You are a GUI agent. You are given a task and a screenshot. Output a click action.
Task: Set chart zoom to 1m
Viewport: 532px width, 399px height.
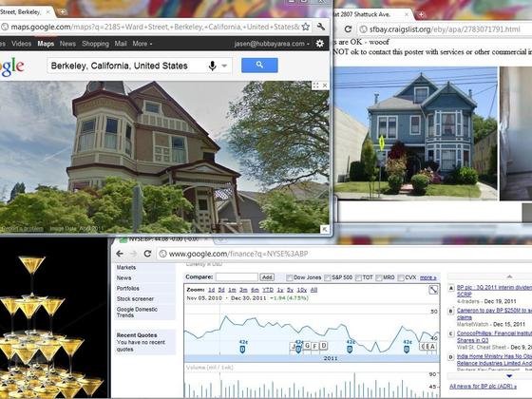click(x=232, y=290)
